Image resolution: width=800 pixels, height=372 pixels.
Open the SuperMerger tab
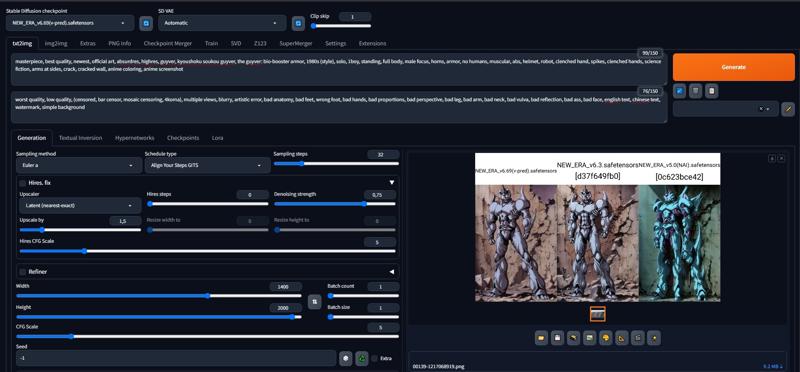(x=295, y=43)
